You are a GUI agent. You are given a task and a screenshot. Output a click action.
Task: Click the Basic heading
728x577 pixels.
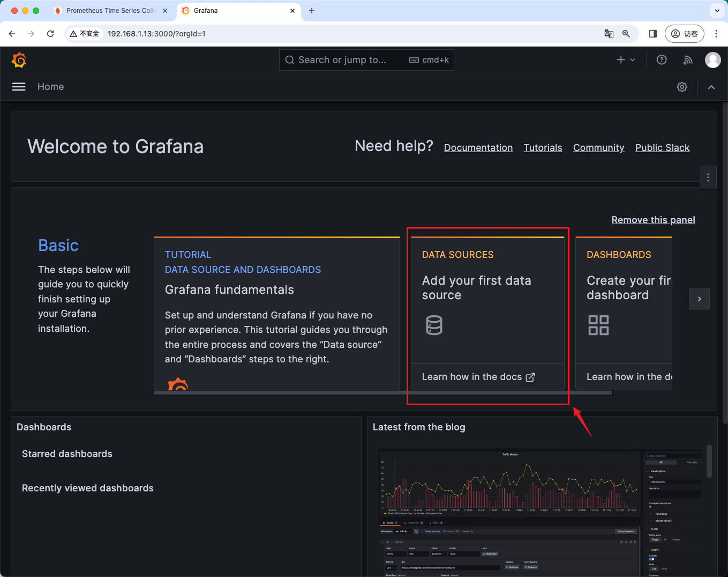tap(58, 245)
